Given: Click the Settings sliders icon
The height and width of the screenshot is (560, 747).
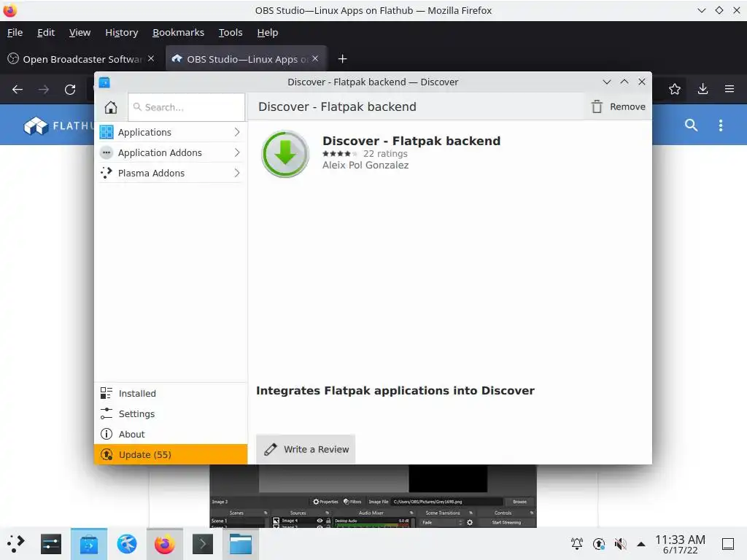Looking at the screenshot, I should (107, 414).
